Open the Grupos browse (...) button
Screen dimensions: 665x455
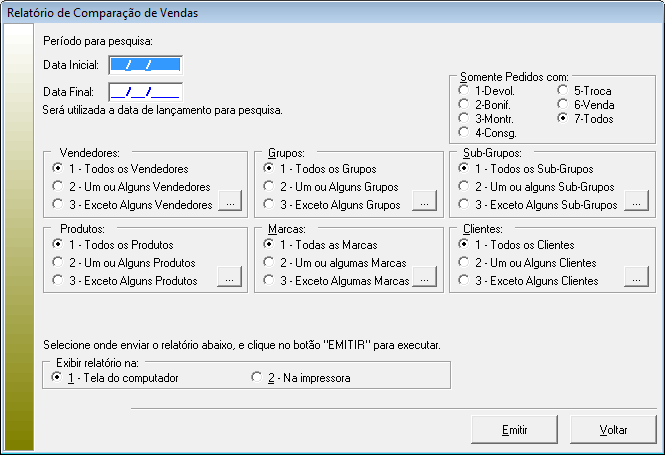(x=425, y=204)
